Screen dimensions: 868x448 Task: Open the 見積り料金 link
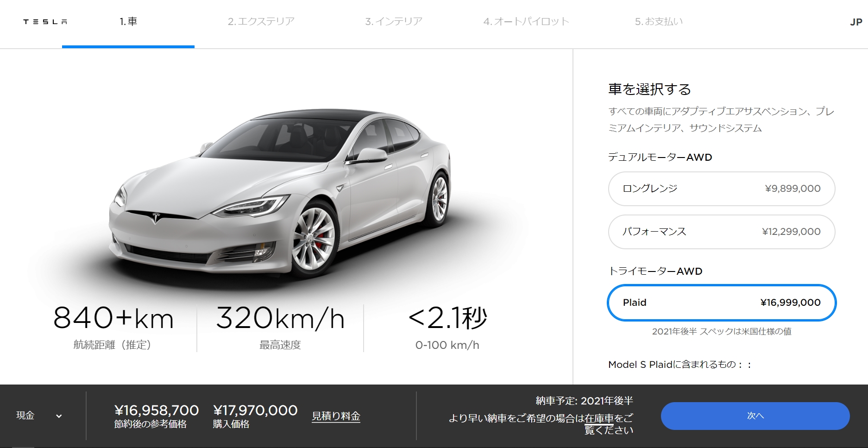(x=336, y=416)
